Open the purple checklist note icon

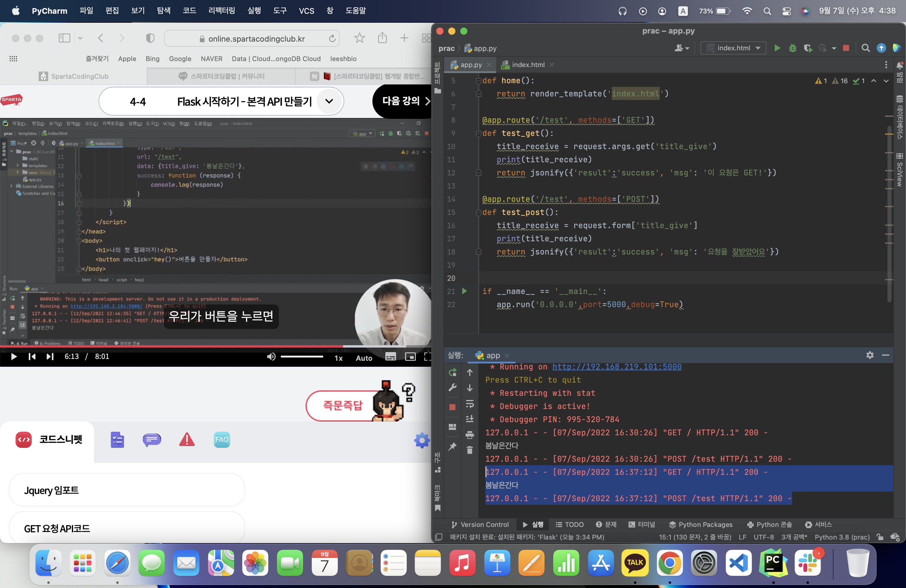coord(117,440)
